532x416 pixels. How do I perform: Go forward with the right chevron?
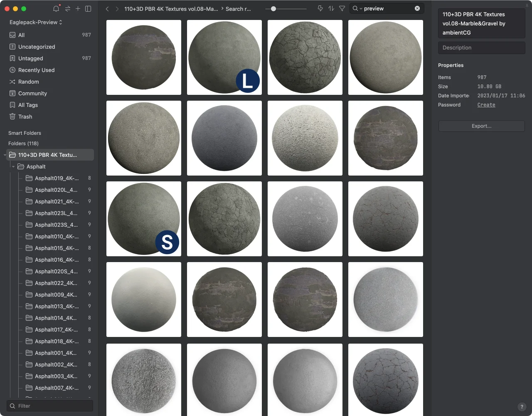pyautogui.click(x=117, y=9)
